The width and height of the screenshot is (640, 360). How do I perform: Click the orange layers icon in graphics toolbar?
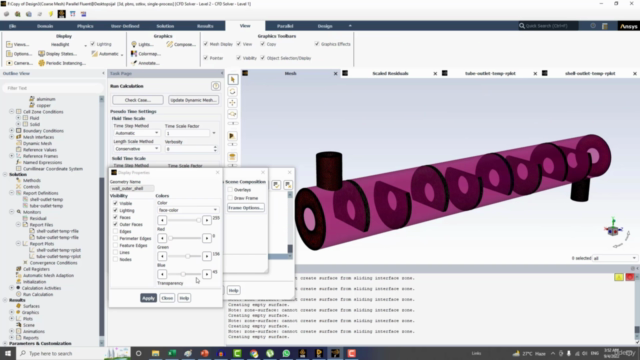pos(232,157)
